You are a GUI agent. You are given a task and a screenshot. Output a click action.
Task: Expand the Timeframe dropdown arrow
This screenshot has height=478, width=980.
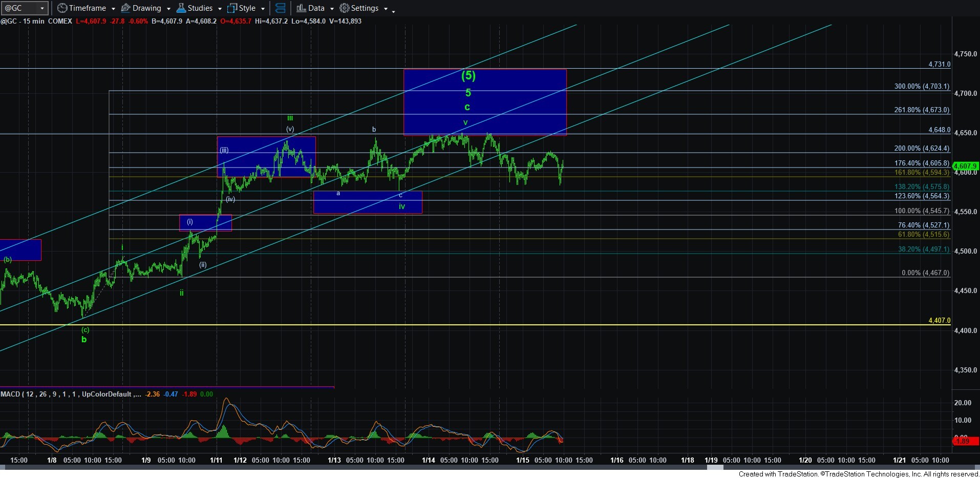click(113, 9)
